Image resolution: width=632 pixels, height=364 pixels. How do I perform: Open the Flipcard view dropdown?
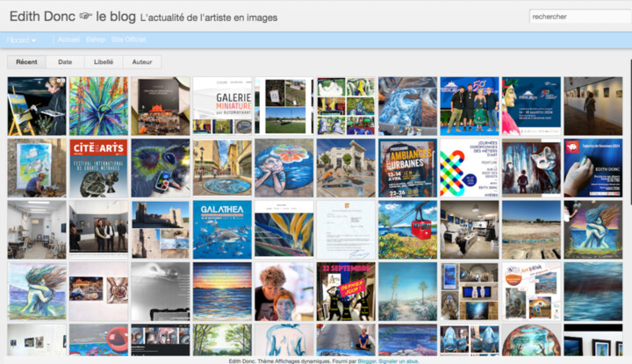(21, 39)
